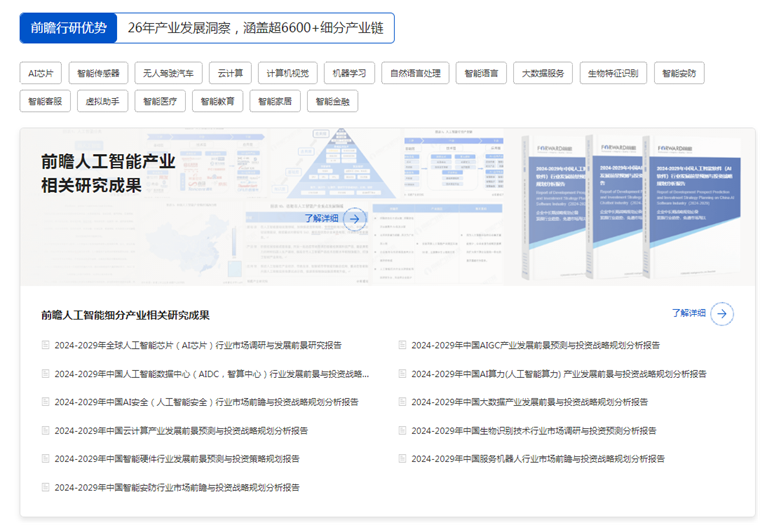The height and width of the screenshot is (525, 760).
Task: Pick the 计算机视觉 tag
Action: tap(288, 73)
